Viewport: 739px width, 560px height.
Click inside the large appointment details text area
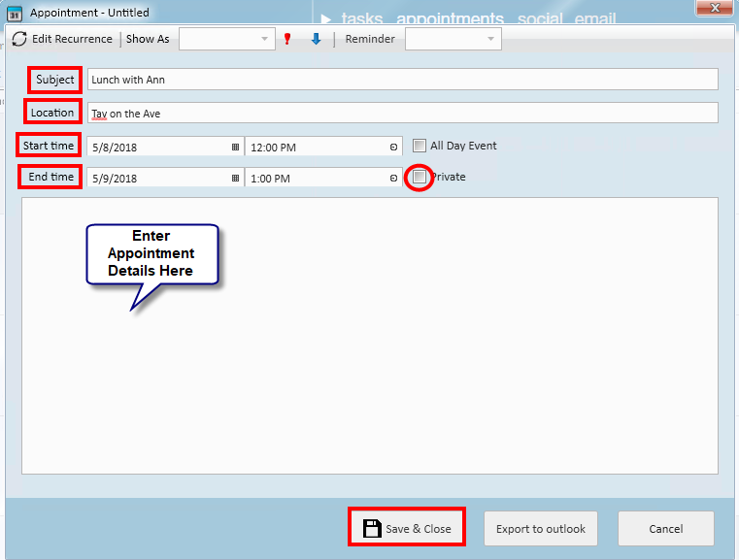coord(370,336)
